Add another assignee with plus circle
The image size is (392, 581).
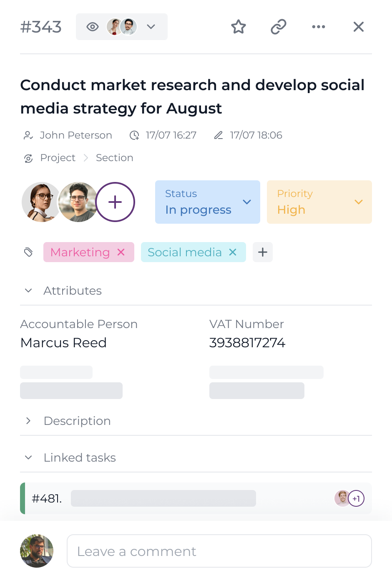[115, 202]
